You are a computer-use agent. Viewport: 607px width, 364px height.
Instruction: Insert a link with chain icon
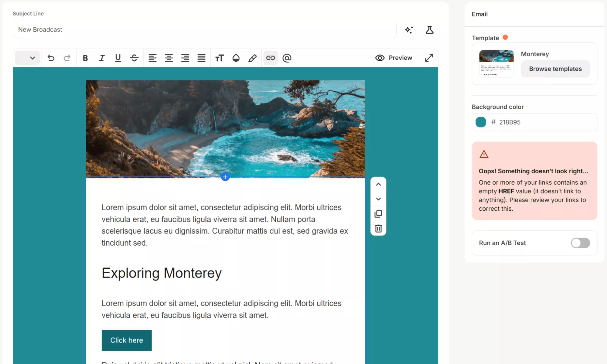pyautogui.click(x=271, y=58)
